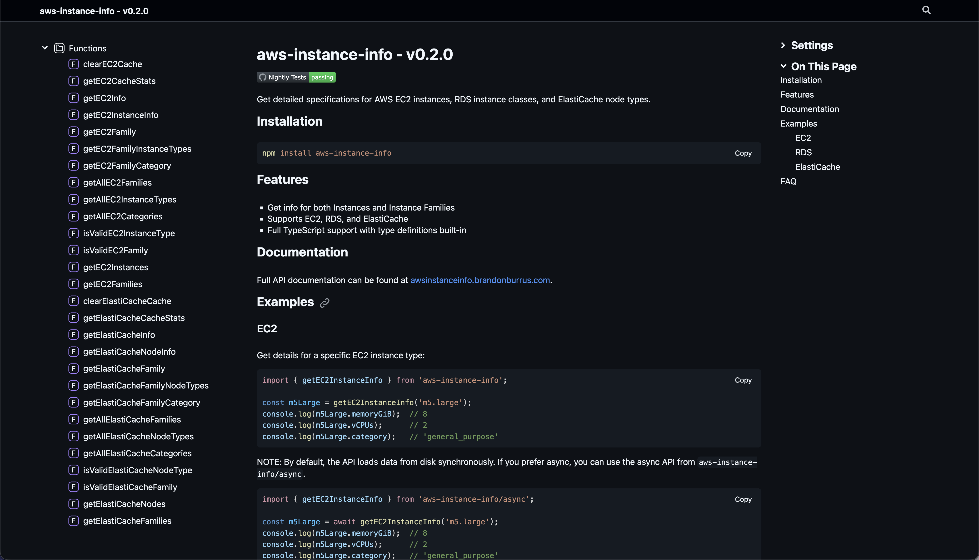Collapse the Functions tree with its chevron
This screenshot has height=560, width=979.
[45, 48]
